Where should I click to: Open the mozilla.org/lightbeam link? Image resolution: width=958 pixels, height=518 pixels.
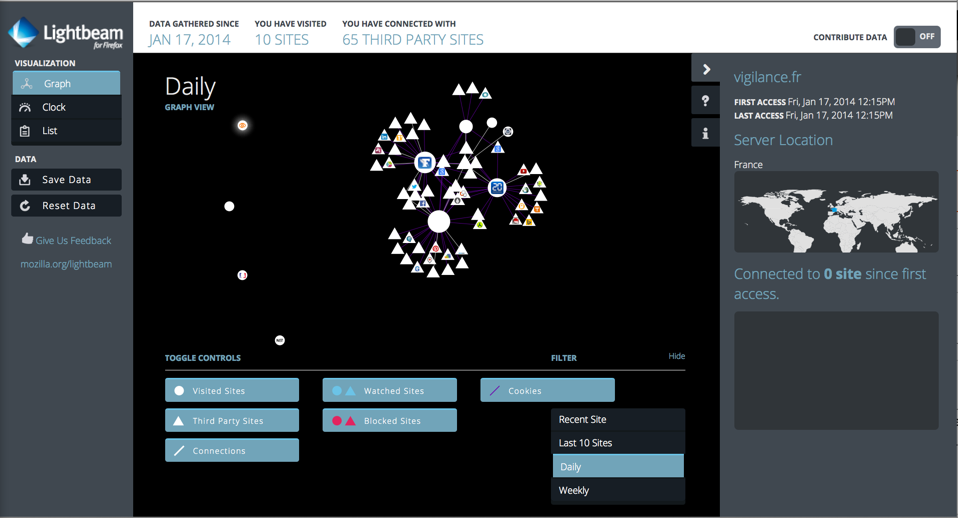pyautogui.click(x=66, y=264)
